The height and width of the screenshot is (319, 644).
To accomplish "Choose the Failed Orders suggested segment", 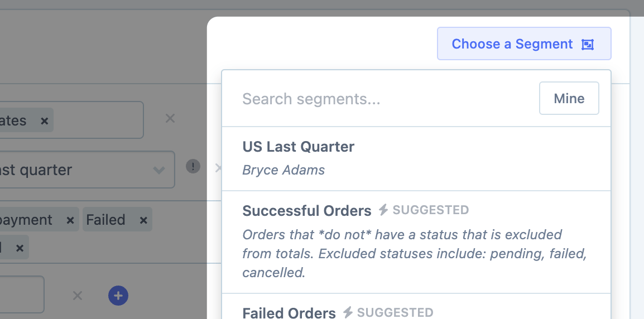I will click(289, 312).
